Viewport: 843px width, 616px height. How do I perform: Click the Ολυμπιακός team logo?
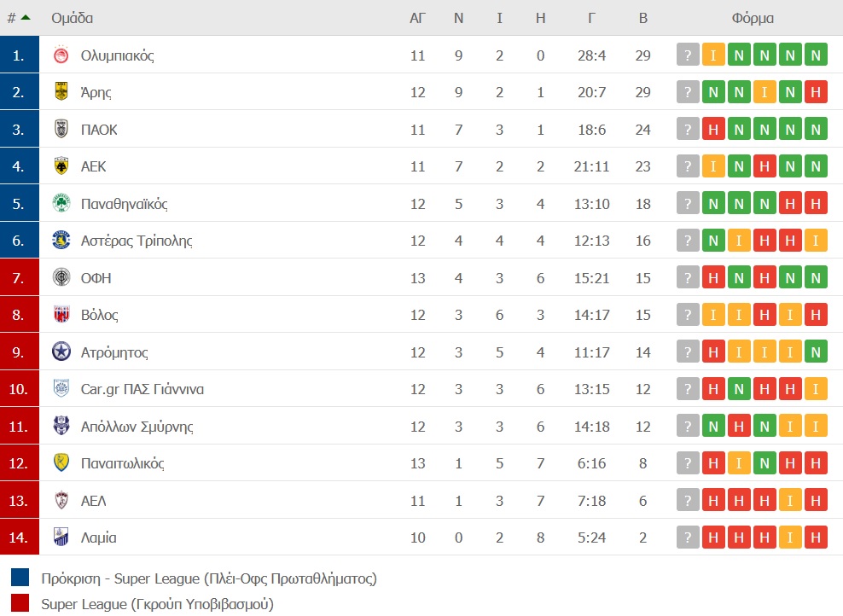61,55
